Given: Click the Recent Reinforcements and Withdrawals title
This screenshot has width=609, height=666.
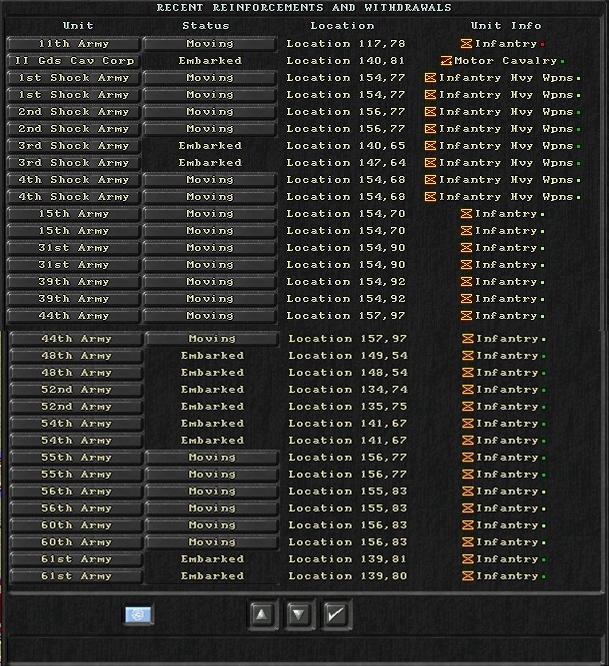Looking at the screenshot, I should pos(304,8).
